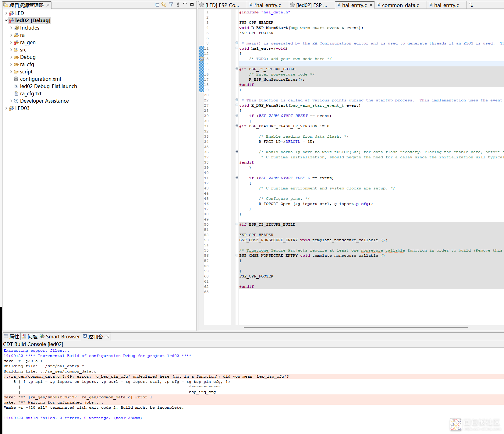
Task: Expand the ra folder
Action: (11, 35)
